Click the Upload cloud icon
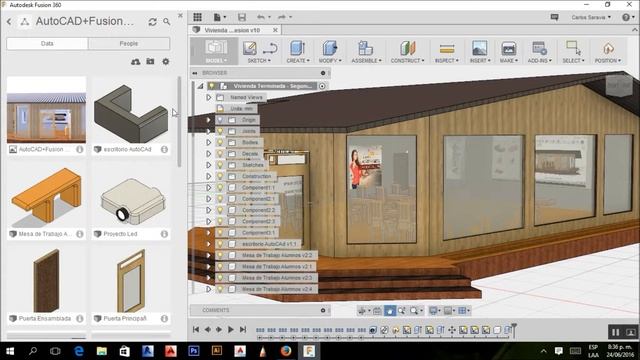The image size is (640, 360). (x=136, y=62)
